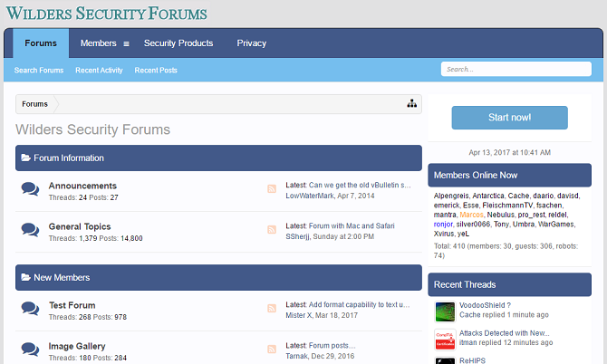Click the New Members folder icon
This screenshot has height=364, width=607.
click(x=25, y=277)
